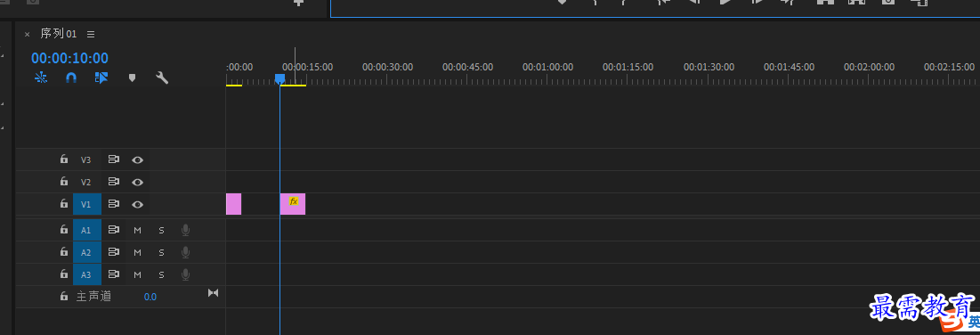
Task: Solo audio track A2
Action: [161, 252]
